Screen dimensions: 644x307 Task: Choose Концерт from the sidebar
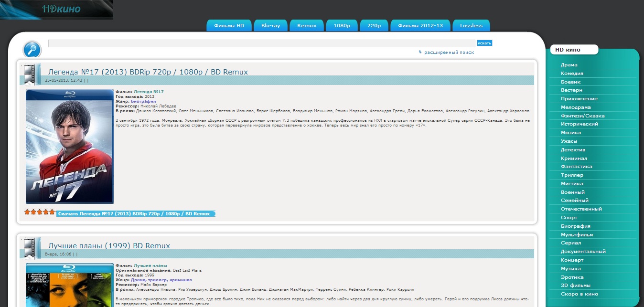(572, 260)
